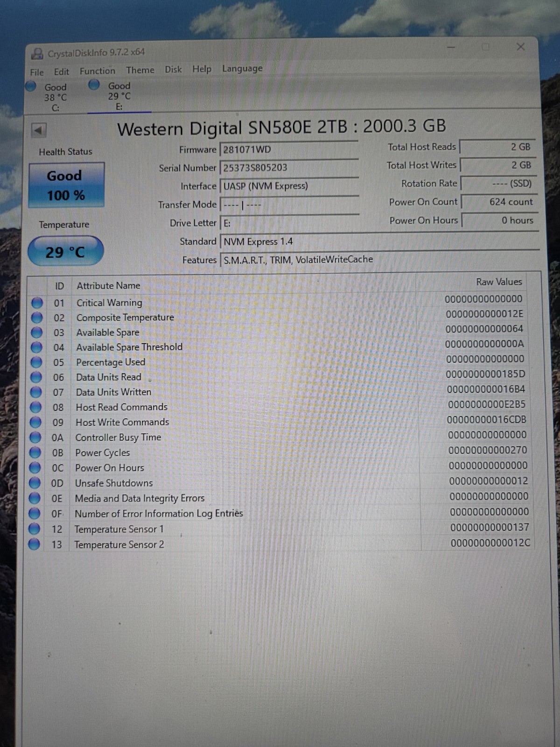Click the Drive Letter field E:
Image resolution: width=560 pixels, height=747 pixels.
pyautogui.click(x=289, y=223)
